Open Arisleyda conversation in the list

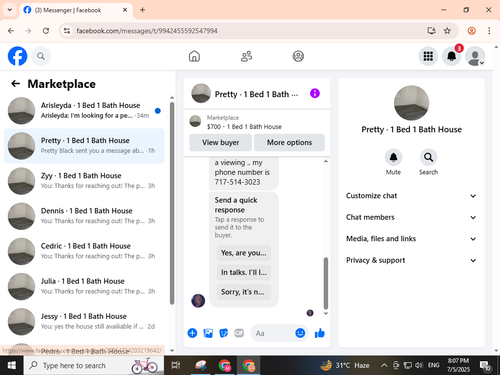[84, 110]
